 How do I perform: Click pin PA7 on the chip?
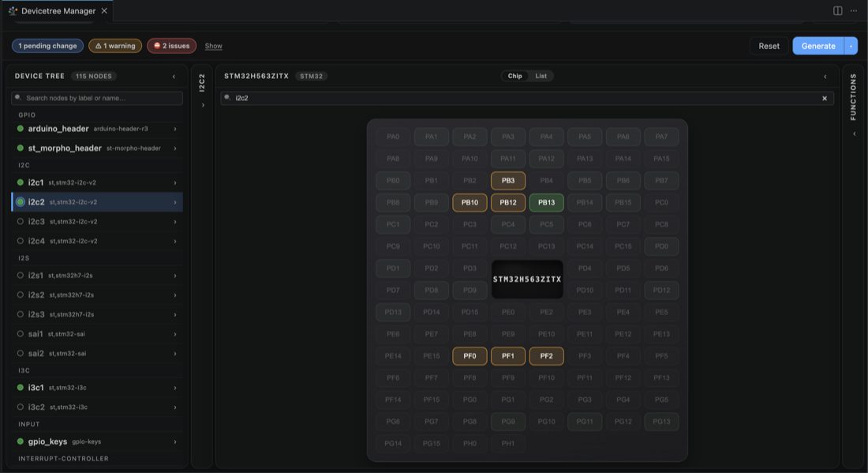click(x=661, y=137)
